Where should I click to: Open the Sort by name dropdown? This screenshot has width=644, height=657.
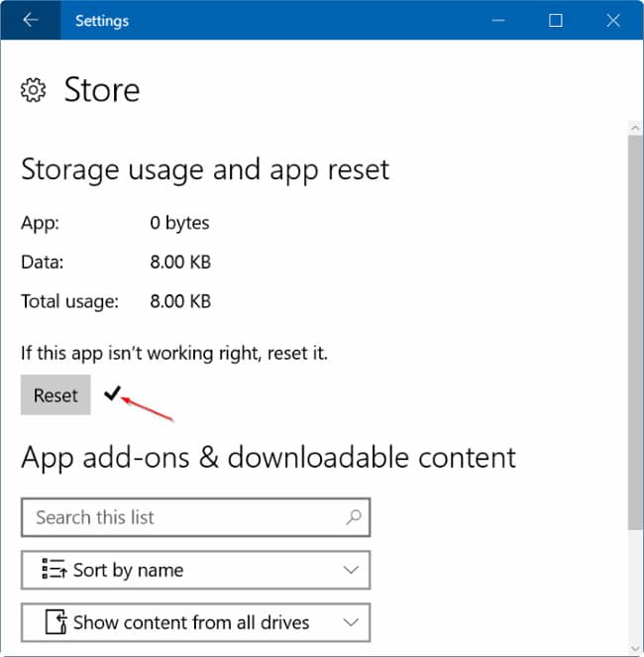pyautogui.click(x=195, y=570)
